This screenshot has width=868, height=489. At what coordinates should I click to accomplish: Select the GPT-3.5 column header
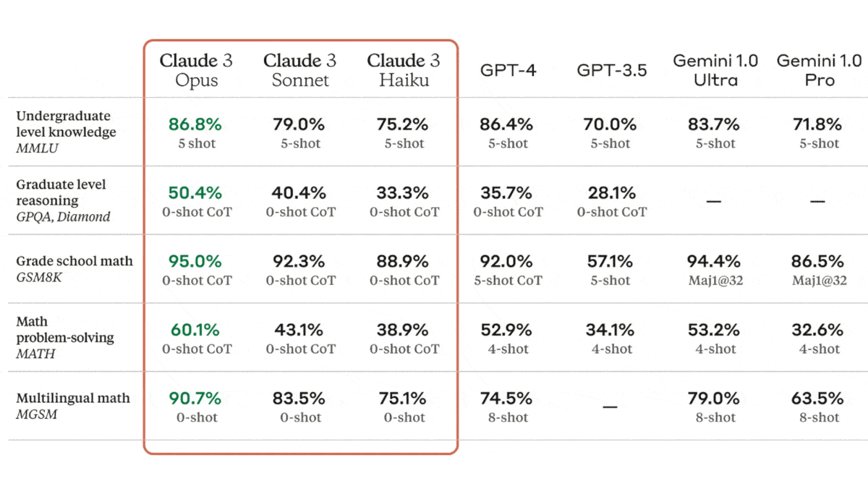(x=612, y=71)
